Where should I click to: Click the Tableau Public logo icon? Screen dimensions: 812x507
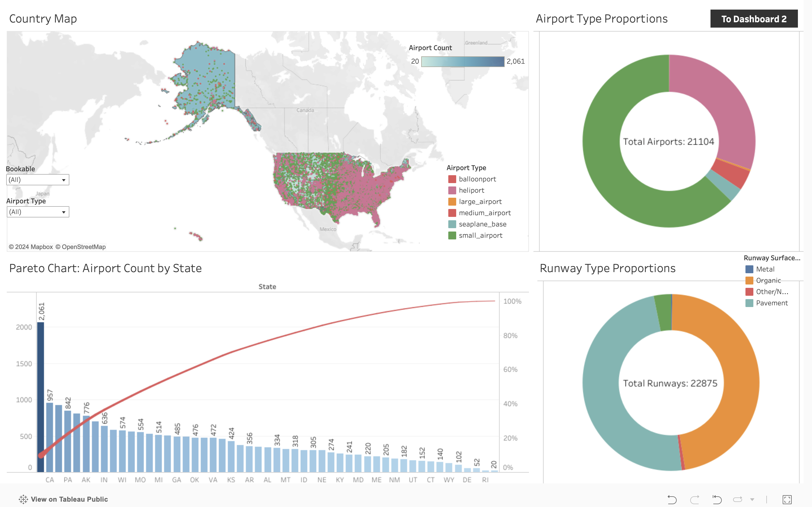click(23, 499)
